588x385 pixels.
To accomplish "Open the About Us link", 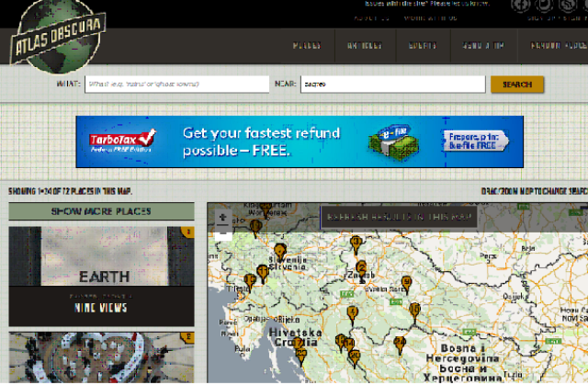I will (x=371, y=18).
